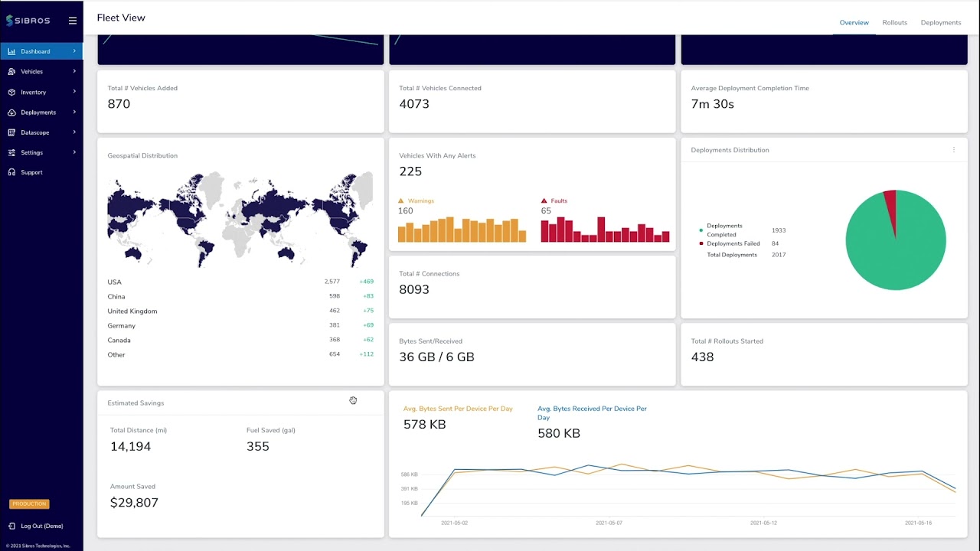Screen dimensions: 980x551
Task: Switch to the Rollouts tab
Action: click(894, 22)
